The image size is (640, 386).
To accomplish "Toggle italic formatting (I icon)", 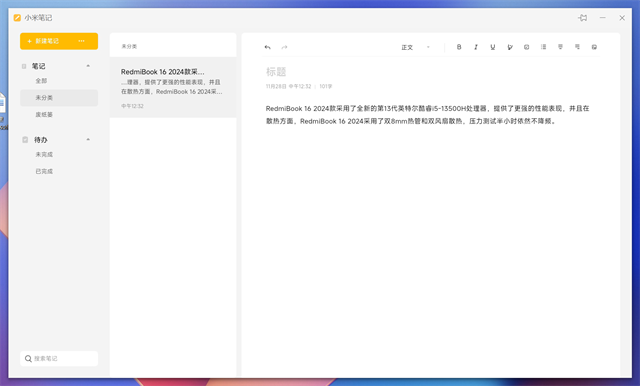I will [476, 47].
